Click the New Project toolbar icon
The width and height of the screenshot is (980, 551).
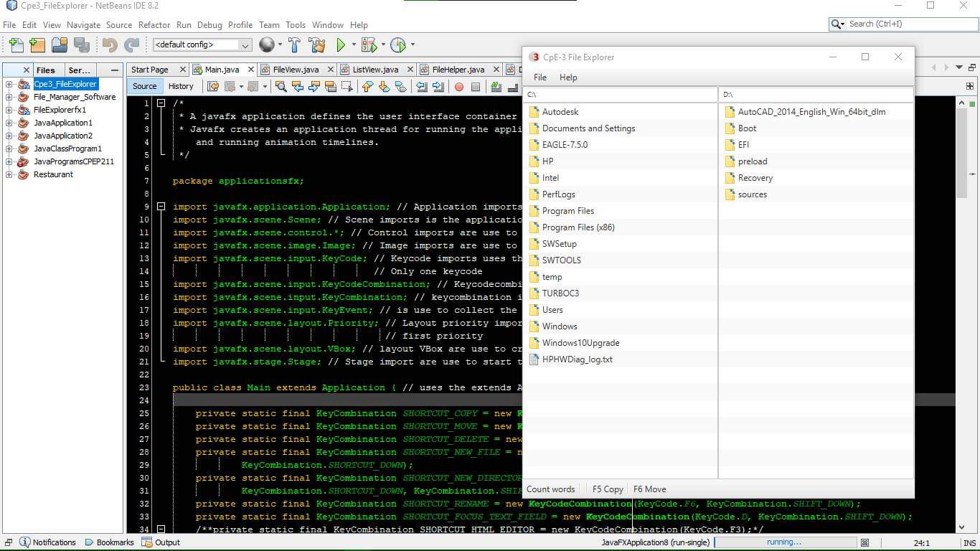pyautogui.click(x=37, y=45)
